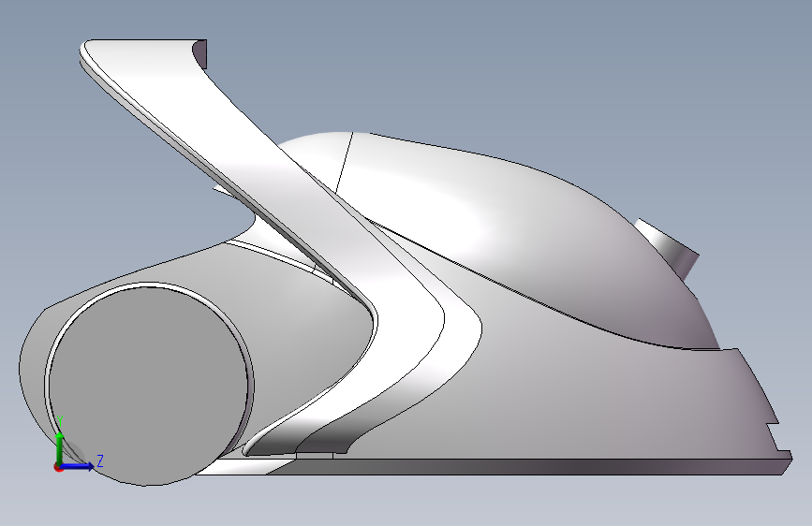Select the handle's flat top end surface
The height and width of the screenshot is (526, 812).
(x=199, y=54)
